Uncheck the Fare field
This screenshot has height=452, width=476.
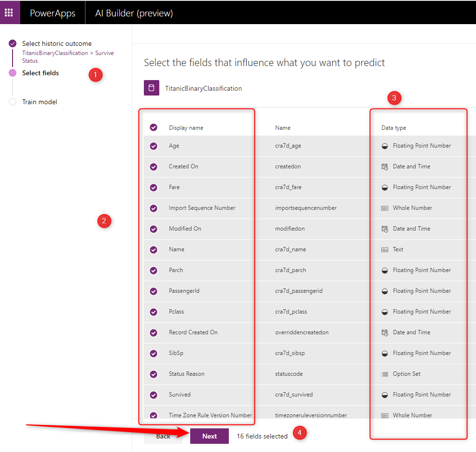[x=154, y=187]
